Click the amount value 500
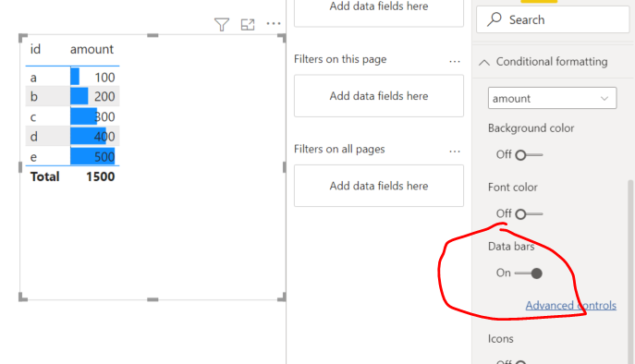 [104, 157]
